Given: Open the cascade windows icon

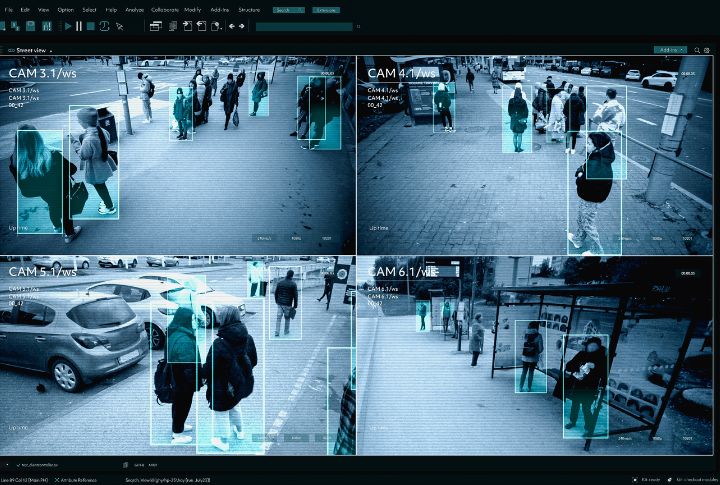Looking at the screenshot, I should [156, 26].
